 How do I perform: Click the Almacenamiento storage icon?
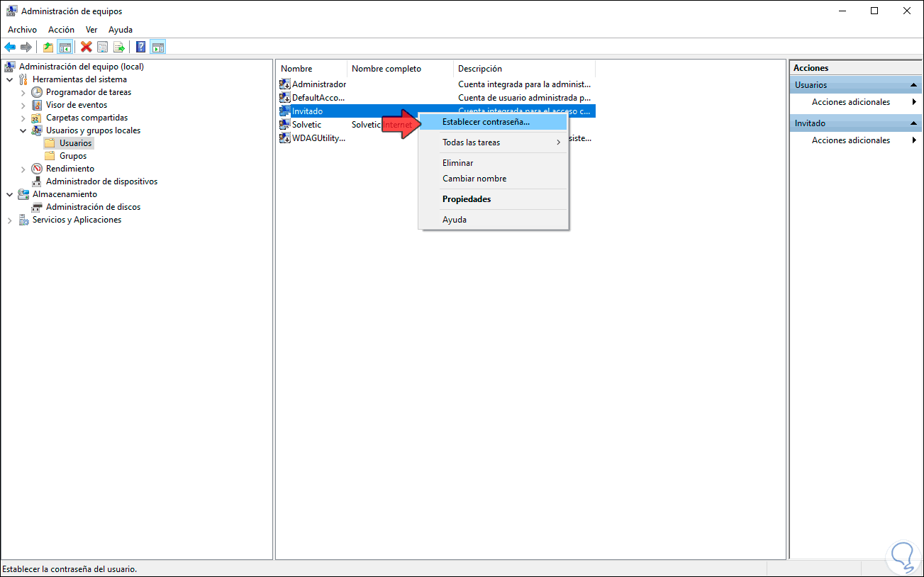(x=24, y=194)
